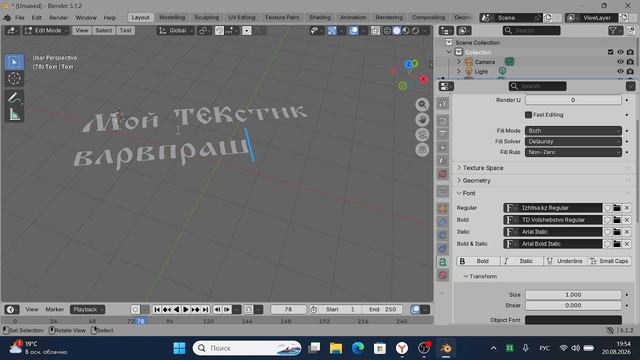The image size is (640, 360).
Task: Adjust the Shear value slider
Action: (x=573, y=305)
